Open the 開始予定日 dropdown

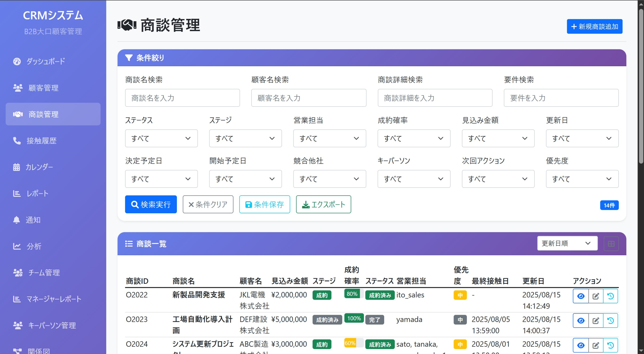pos(246,179)
